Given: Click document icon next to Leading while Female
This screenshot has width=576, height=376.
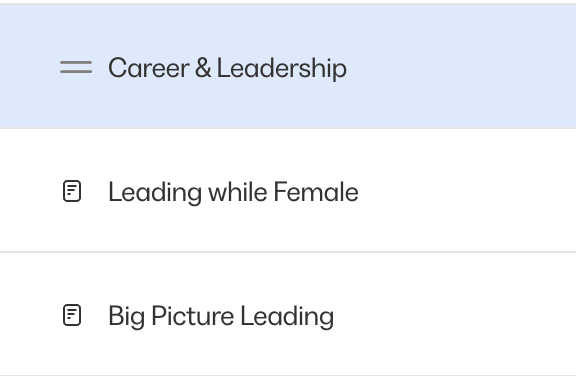Looking at the screenshot, I should coord(72,191).
